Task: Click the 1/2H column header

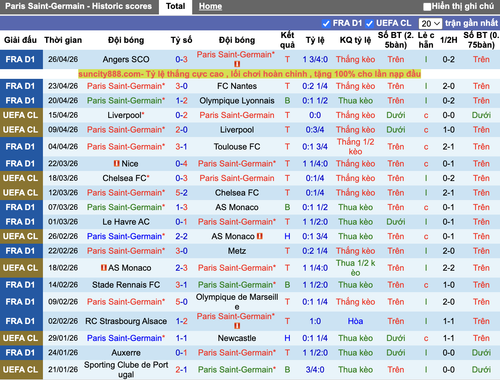Action: click(449, 40)
